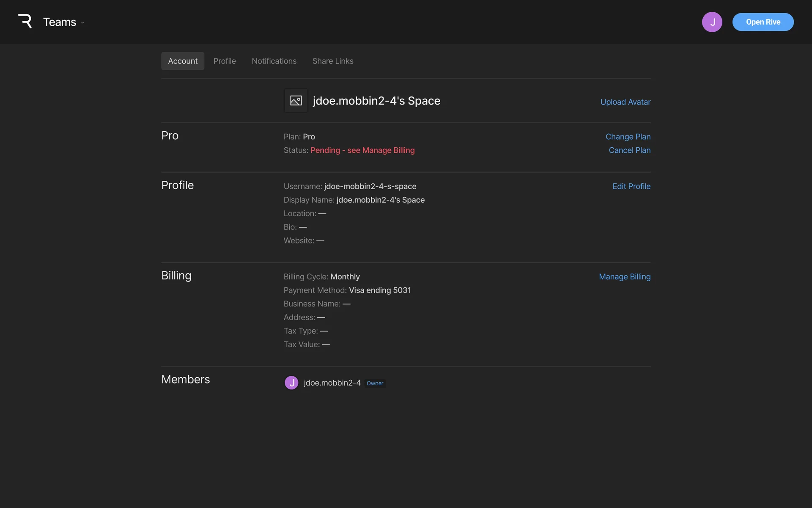812x508 pixels.
Task: Open the Edit Profile link
Action: point(631,186)
